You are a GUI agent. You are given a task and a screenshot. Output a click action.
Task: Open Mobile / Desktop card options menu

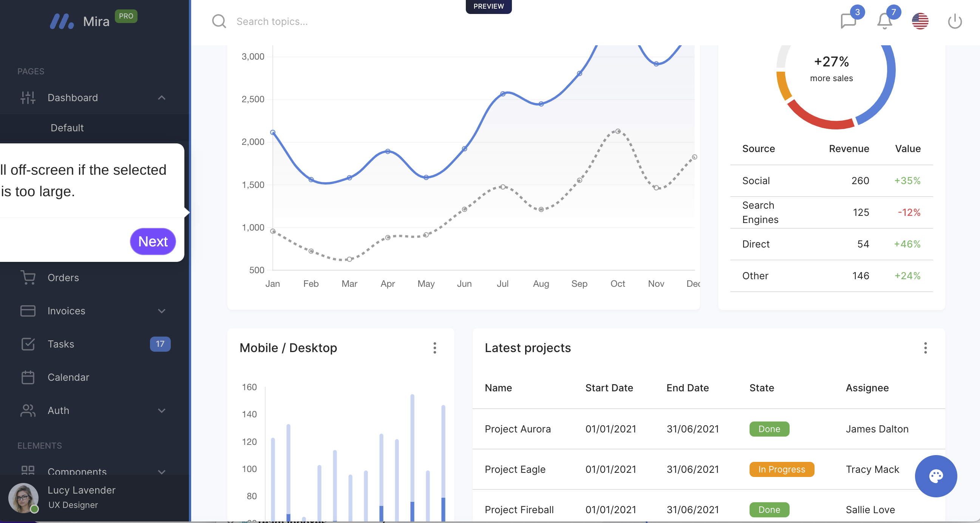434,348
